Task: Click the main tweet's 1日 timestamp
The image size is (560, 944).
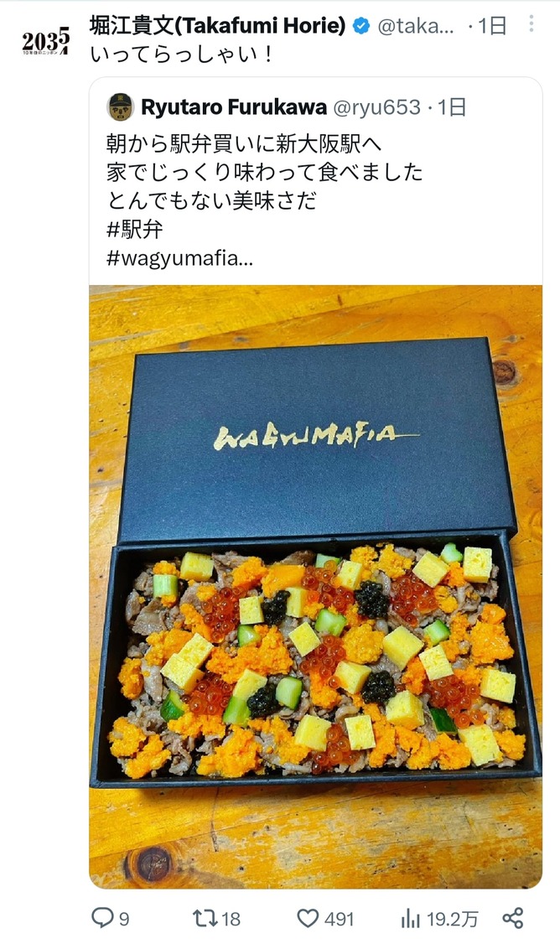Action: (492, 27)
